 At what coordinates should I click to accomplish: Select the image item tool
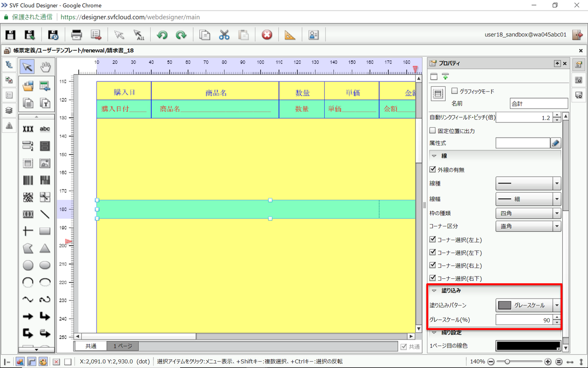point(45,163)
